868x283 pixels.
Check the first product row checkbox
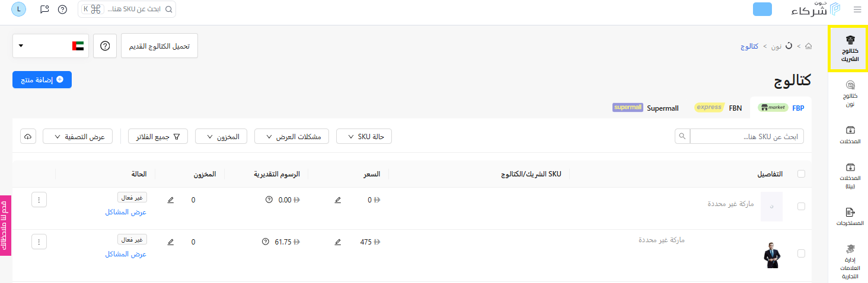802,207
